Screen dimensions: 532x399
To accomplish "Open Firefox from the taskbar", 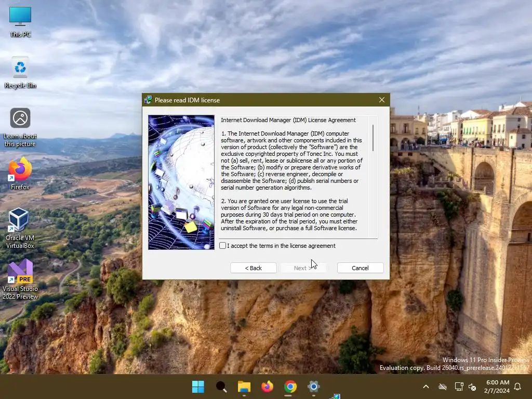I will pyautogui.click(x=268, y=387).
